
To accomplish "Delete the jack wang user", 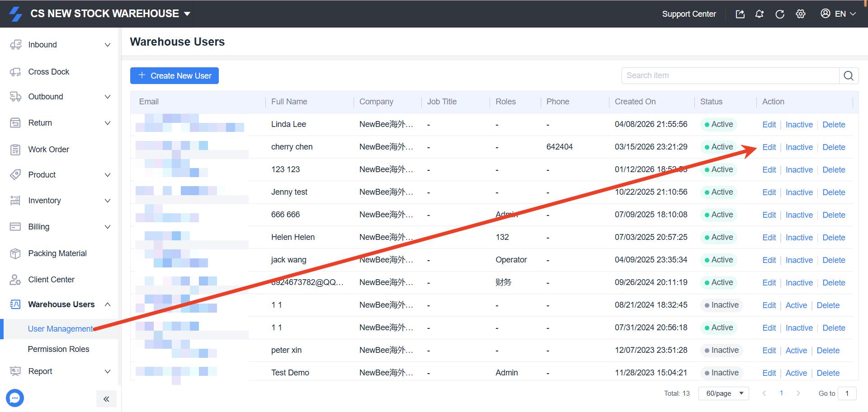I will point(834,260).
